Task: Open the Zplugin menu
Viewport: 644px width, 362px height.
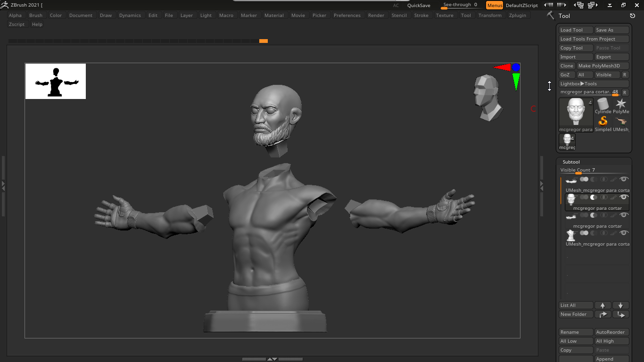Action: click(x=517, y=15)
